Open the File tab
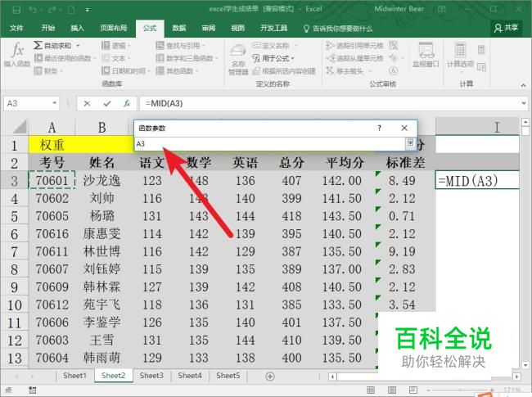Screen dimensions: 532x397 (x=16, y=28)
